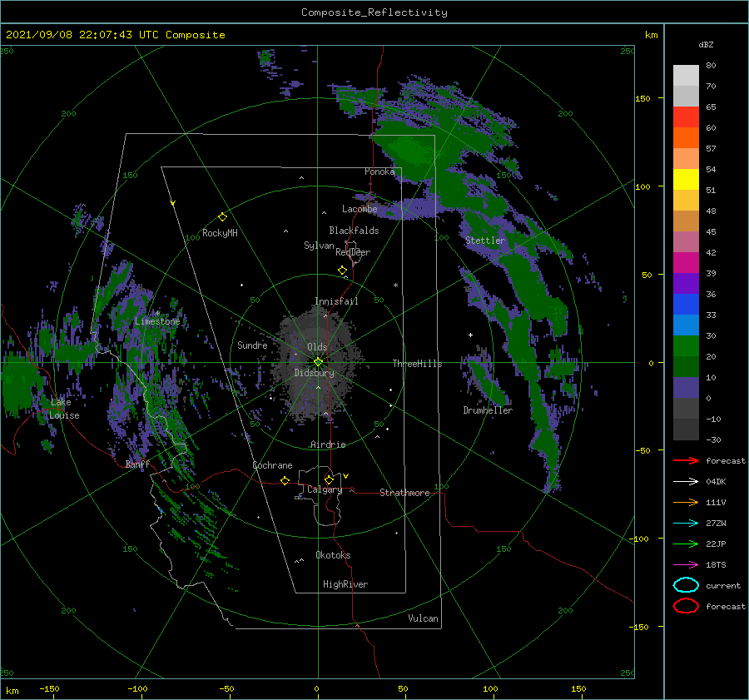Click the Composite_Reflectivity title text
This screenshot has height=700, width=749.
click(374, 12)
